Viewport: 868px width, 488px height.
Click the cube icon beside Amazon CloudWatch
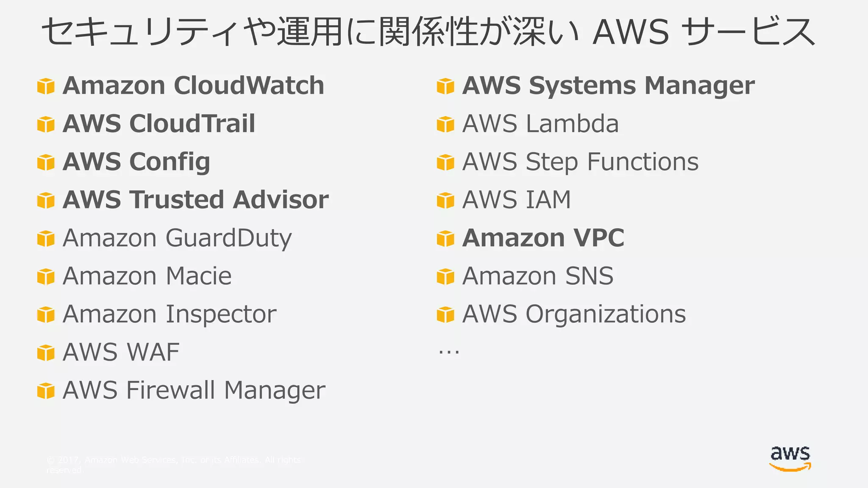46,86
